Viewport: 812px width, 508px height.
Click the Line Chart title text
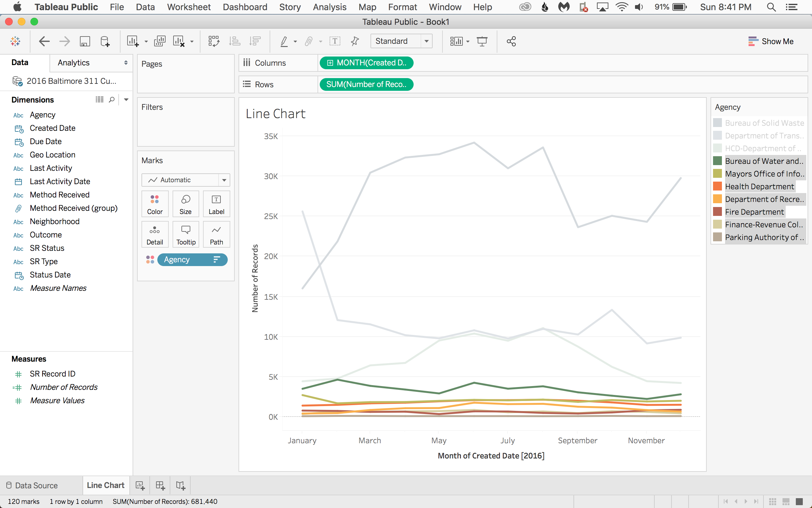[x=275, y=114]
